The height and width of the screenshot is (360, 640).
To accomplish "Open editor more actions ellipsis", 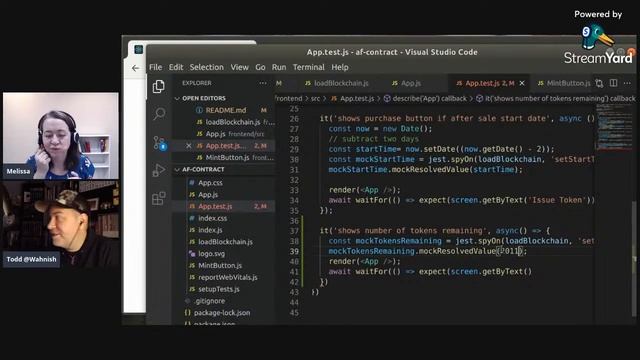I will click(x=627, y=83).
